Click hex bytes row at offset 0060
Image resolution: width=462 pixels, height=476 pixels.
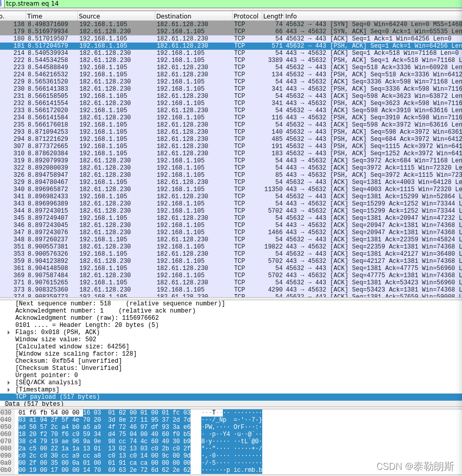104,434
